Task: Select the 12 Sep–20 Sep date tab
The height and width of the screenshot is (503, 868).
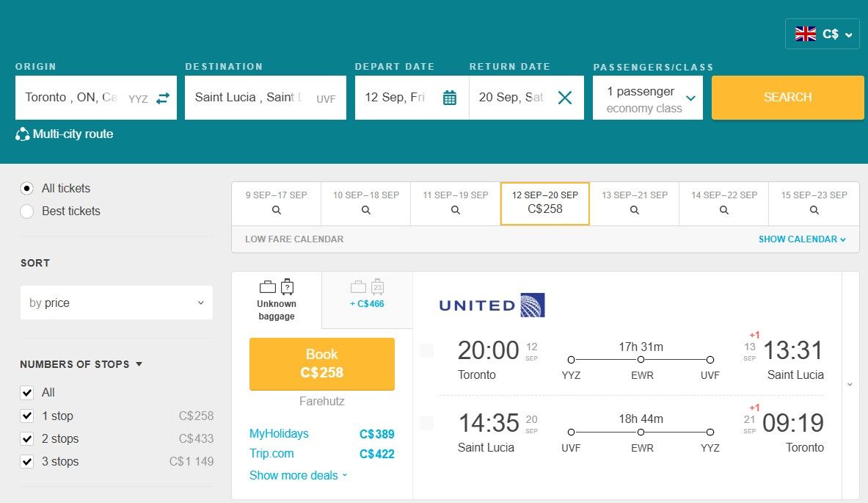Action: 544,203
